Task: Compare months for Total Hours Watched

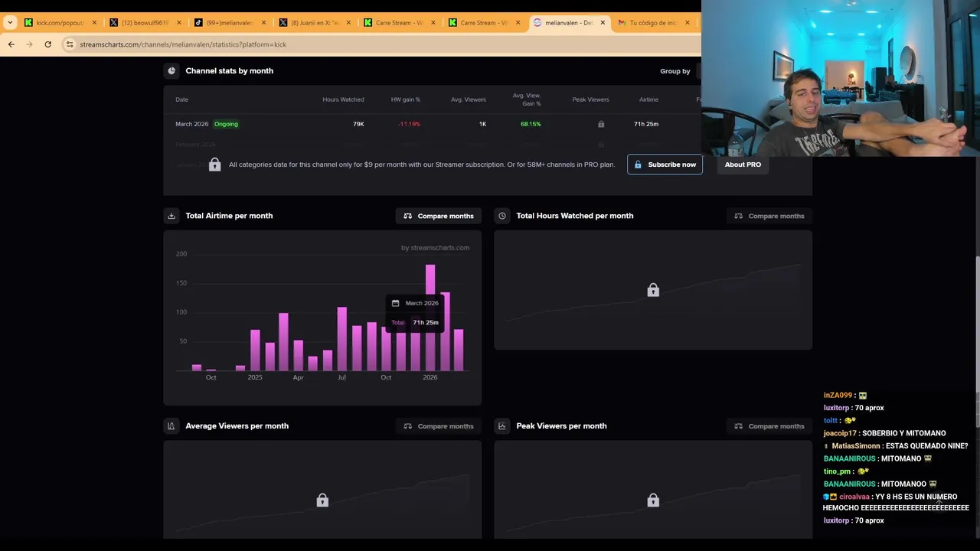Action: (769, 216)
